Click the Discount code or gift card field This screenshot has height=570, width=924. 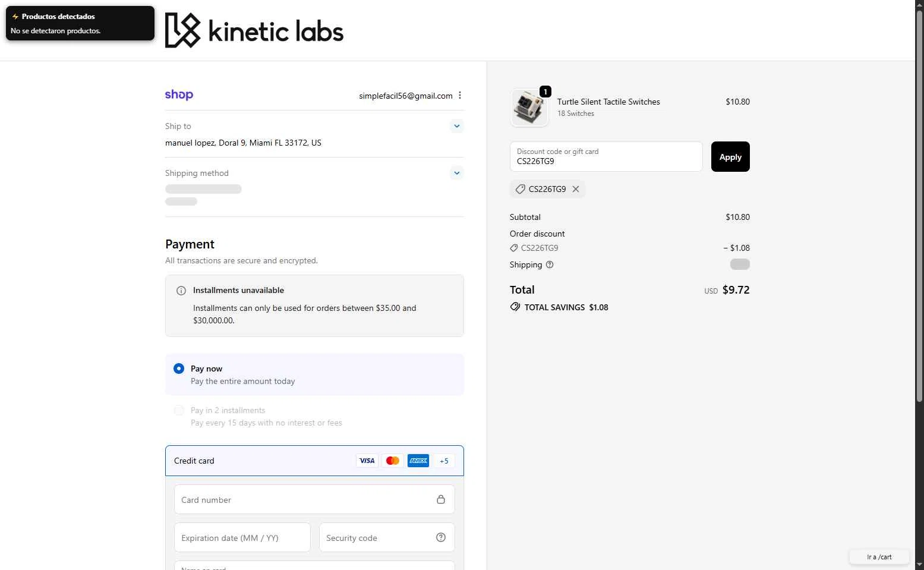click(x=606, y=156)
